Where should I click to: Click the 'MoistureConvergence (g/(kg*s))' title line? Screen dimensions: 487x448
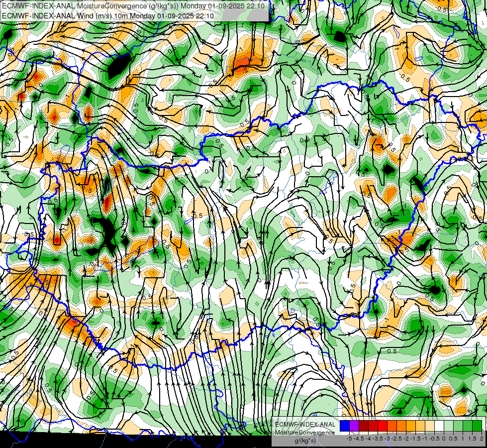133,6
